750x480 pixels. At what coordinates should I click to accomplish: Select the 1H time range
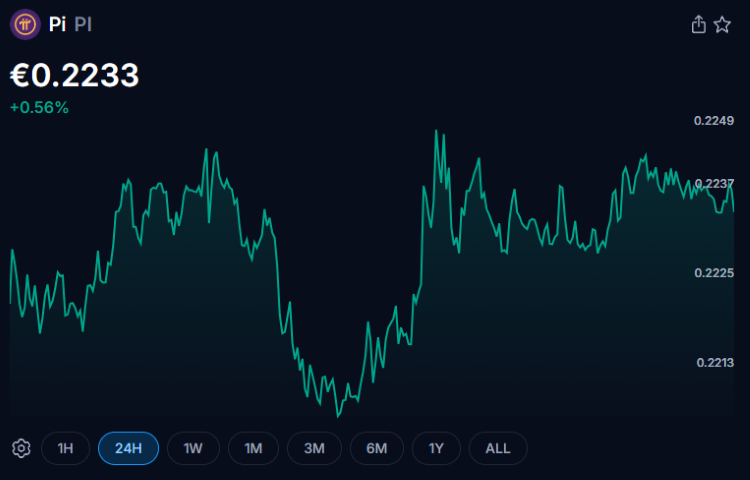[x=66, y=448]
